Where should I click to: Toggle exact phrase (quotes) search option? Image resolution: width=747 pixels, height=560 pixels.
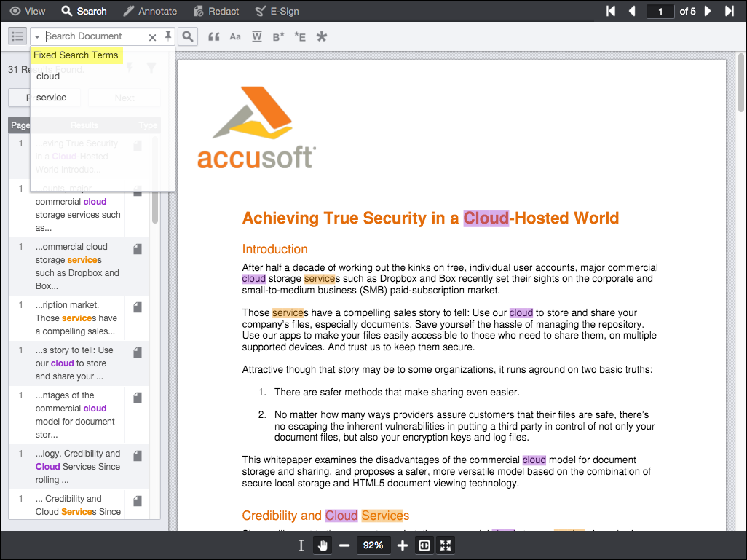click(x=214, y=36)
